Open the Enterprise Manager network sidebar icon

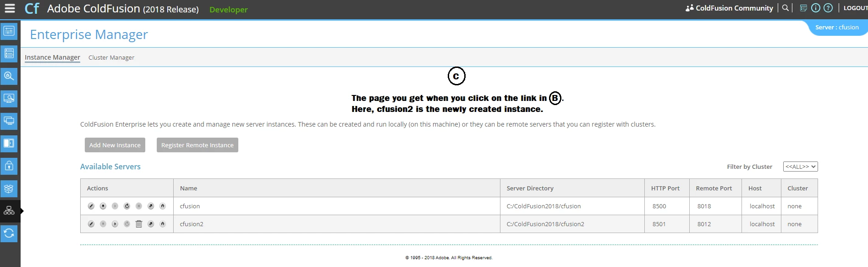point(9,211)
